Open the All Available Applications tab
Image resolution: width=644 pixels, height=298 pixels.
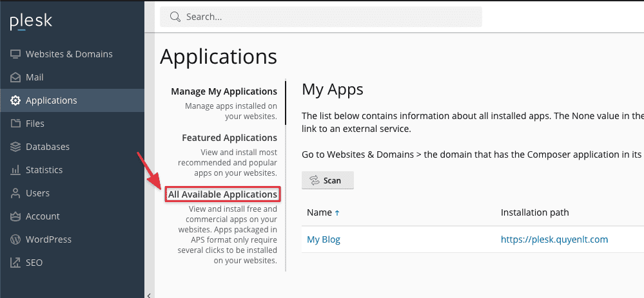coord(222,194)
